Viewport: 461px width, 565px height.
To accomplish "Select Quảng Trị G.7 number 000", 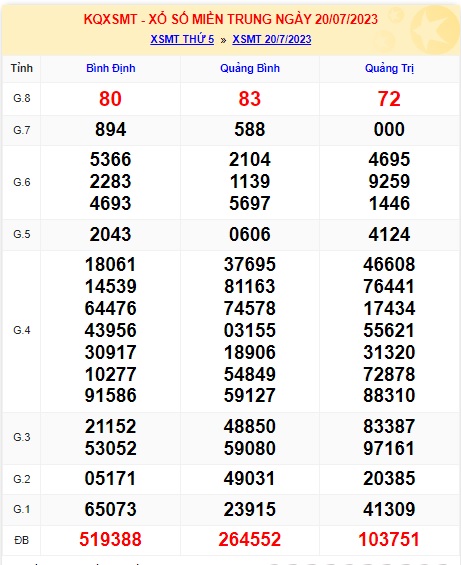I will pyautogui.click(x=389, y=130).
